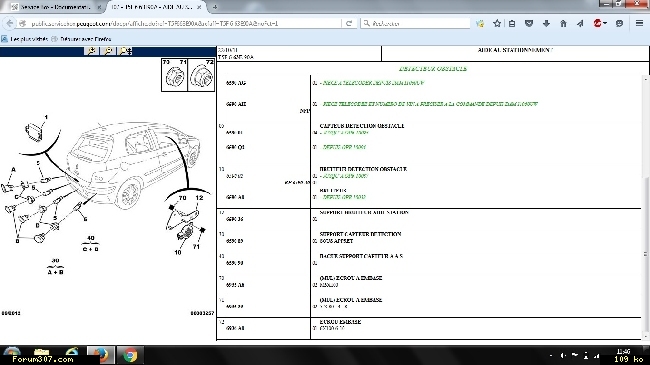Click the third magnifier icon above the diagram
Image resolution: width=650 pixels, height=365 pixels.
point(125,51)
